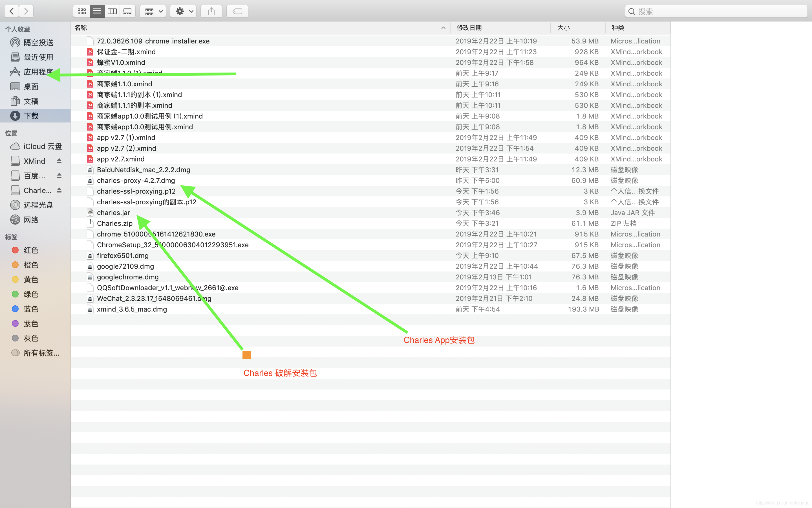The width and height of the screenshot is (812, 508).
Task: Select charles-proxy-4.2.7.dmg disk image icon
Action: pyautogui.click(x=90, y=180)
